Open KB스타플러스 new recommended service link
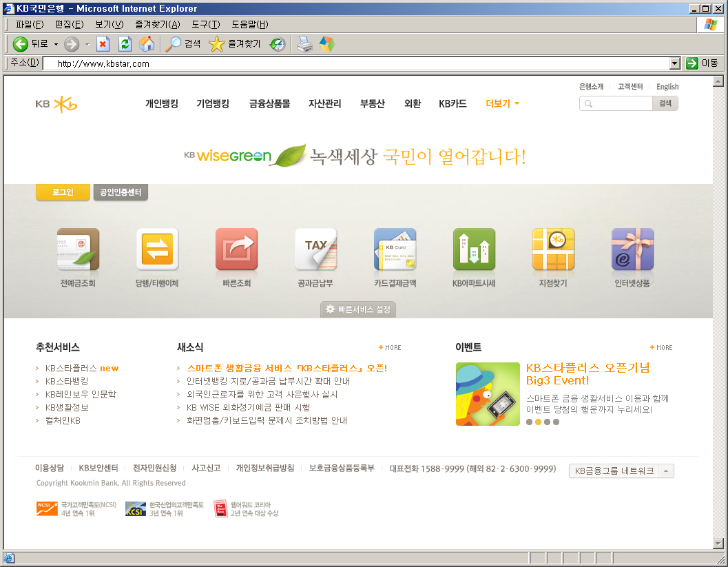Viewport: 728px width, 567px height. pos(82,369)
